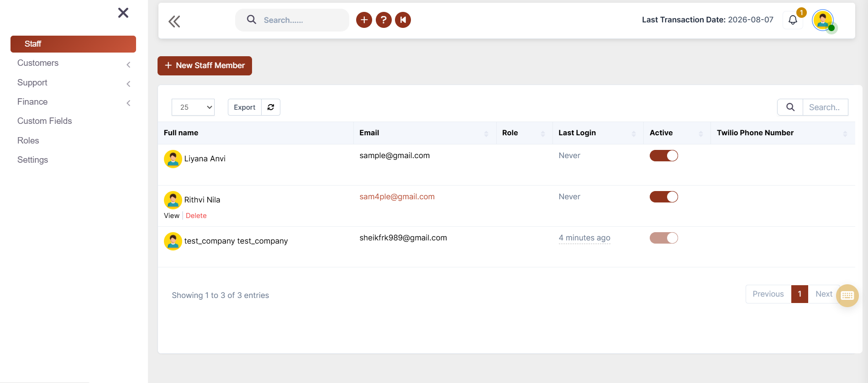Open Custom Fields in the sidebar
The image size is (868, 383).
coord(45,121)
